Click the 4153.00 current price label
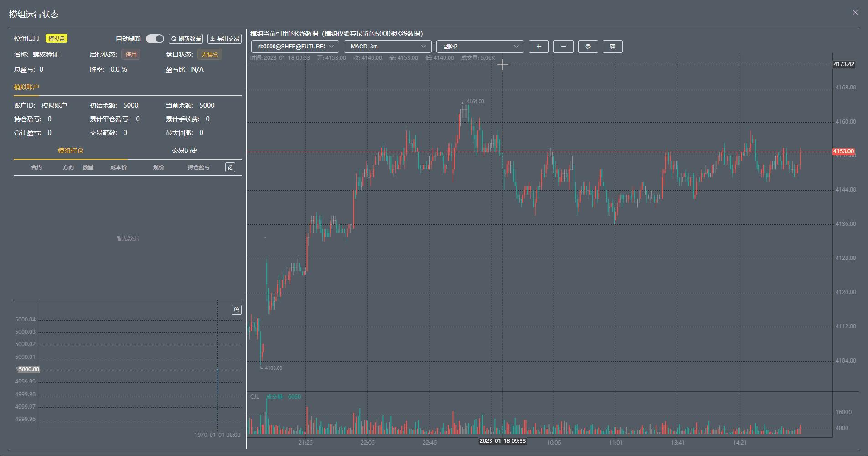 (x=843, y=151)
